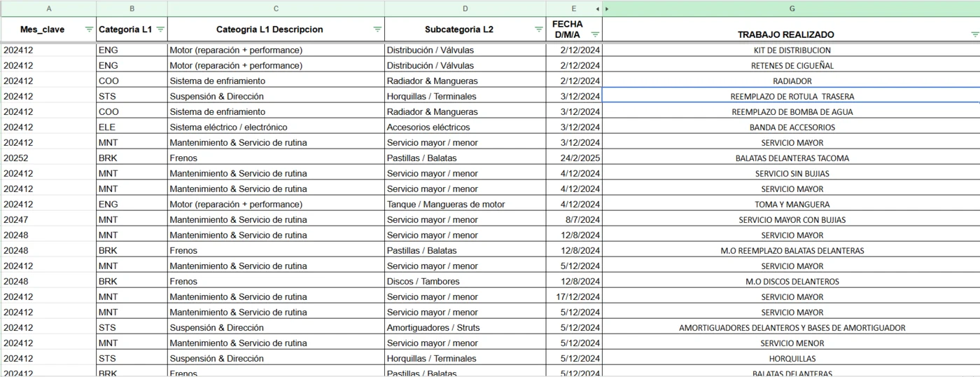The image size is (980, 377).
Task: Select column B header
Action: (132, 8)
